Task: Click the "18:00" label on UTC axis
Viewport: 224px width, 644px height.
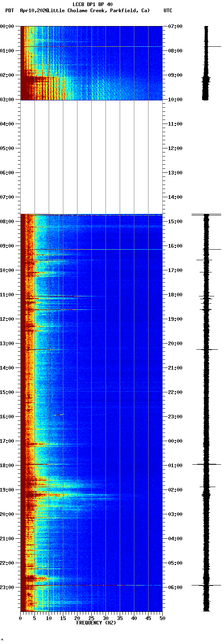Action: point(175,295)
